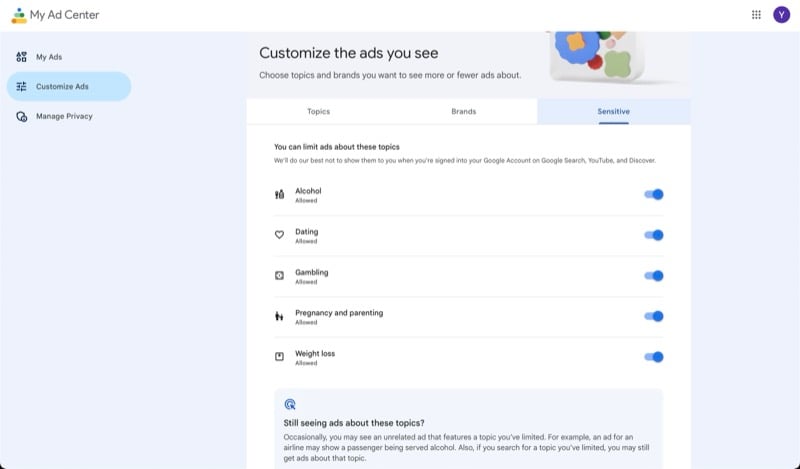This screenshot has width=800, height=469.
Task: Switch off Pregnancy and parenting ads
Action: click(x=654, y=316)
